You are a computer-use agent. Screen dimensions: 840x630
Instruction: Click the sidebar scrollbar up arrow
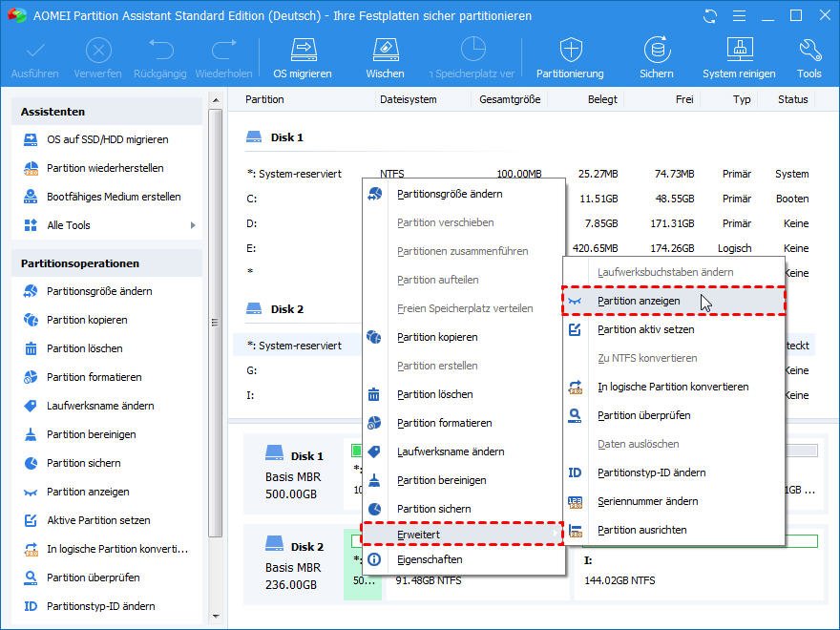[x=216, y=100]
